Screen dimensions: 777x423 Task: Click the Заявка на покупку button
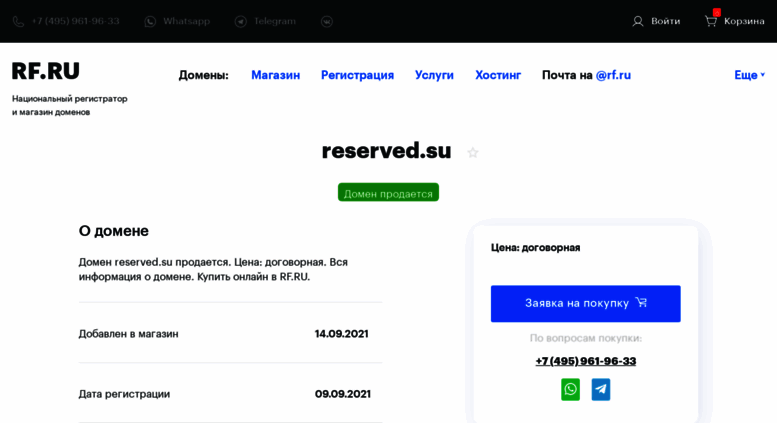pos(586,304)
